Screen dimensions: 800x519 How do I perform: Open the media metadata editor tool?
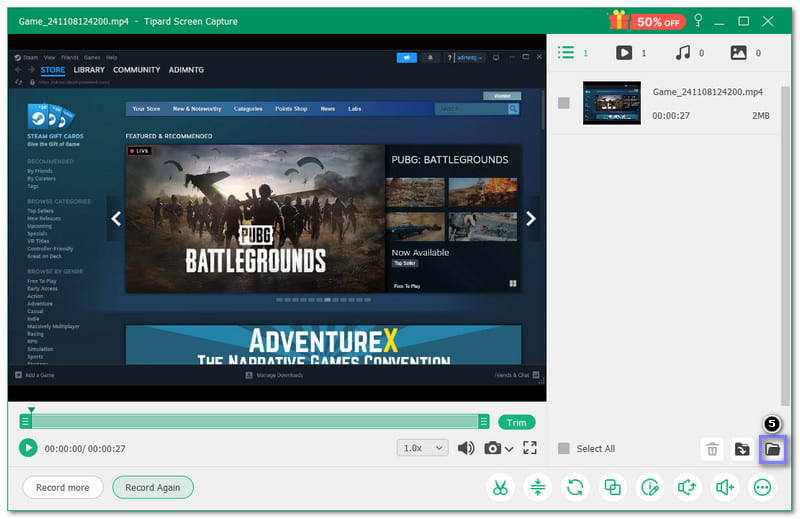pyautogui.click(x=650, y=487)
